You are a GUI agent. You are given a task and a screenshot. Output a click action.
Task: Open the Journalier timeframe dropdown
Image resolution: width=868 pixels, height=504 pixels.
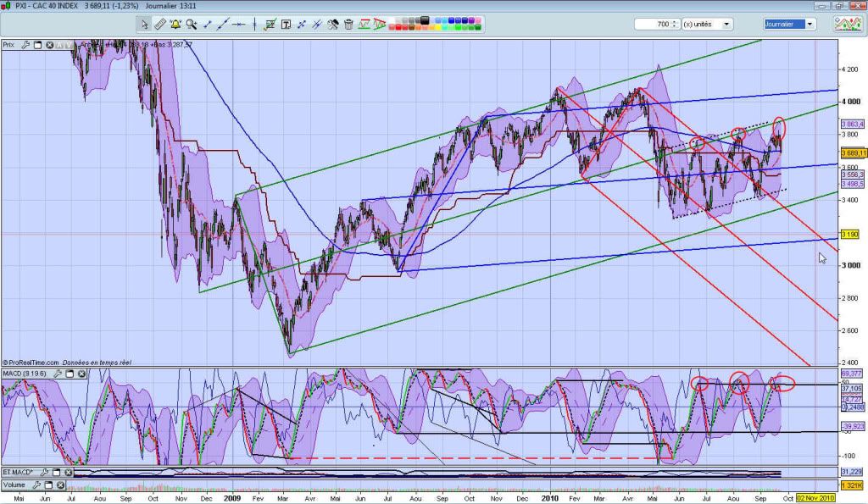[x=810, y=24]
